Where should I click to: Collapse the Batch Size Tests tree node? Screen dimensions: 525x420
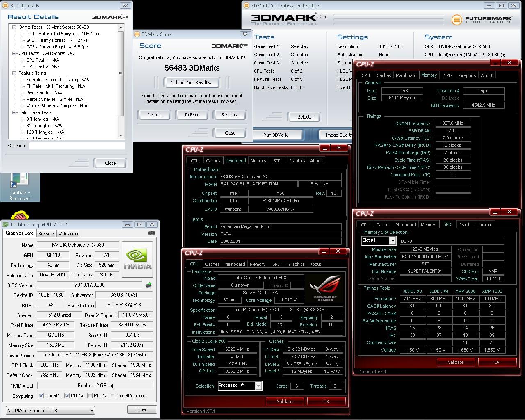click(x=14, y=112)
